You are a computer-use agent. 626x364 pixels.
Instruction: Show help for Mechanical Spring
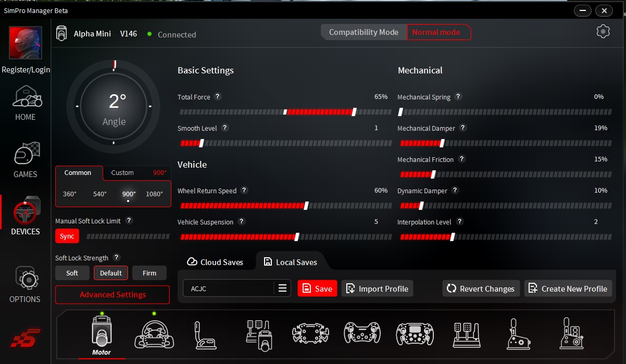pyautogui.click(x=458, y=96)
